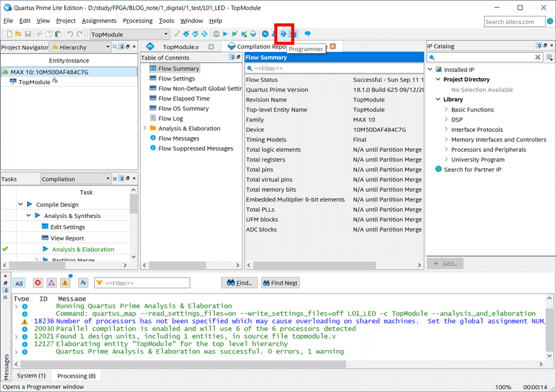556x392 pixels.
Task: Click the blue speech bubble feedback icon
Action: point(307,34)
